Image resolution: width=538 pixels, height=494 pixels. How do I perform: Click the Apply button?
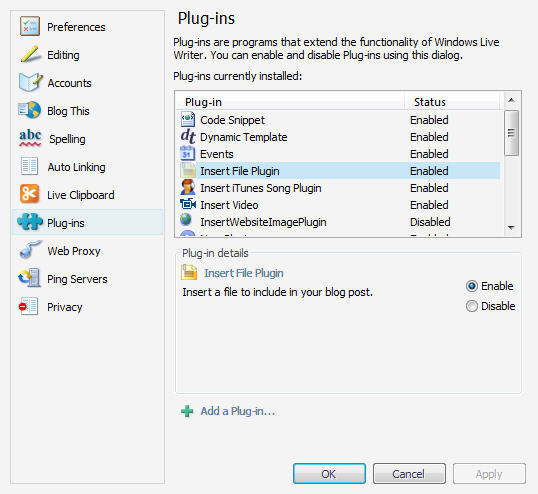(489, 474)
